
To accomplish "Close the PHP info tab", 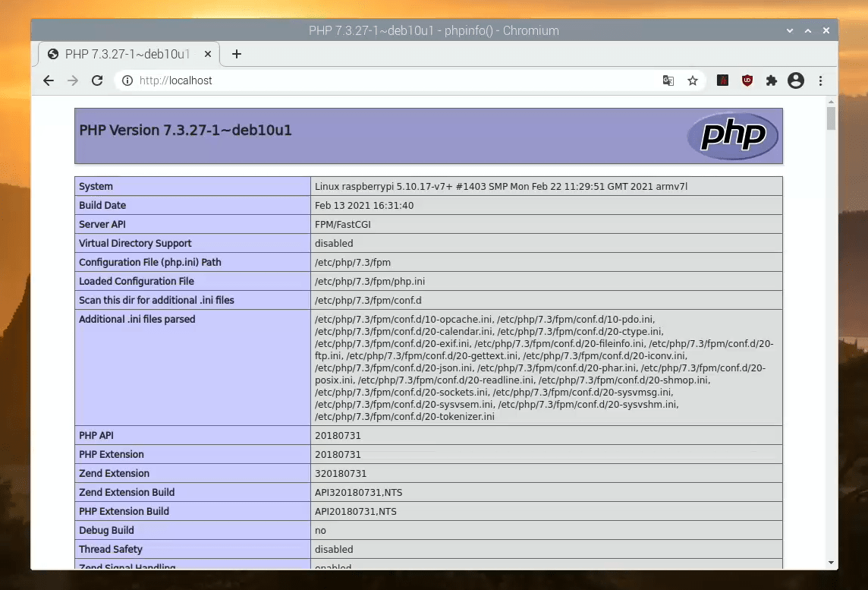I will [208, 54].
